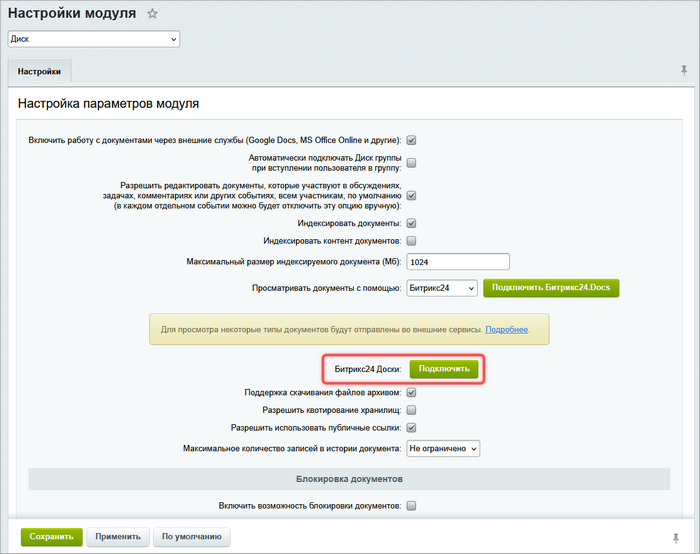Toggle archive file download support checkbox
This screenshot has height=554, width=700.
pos(411,392)
